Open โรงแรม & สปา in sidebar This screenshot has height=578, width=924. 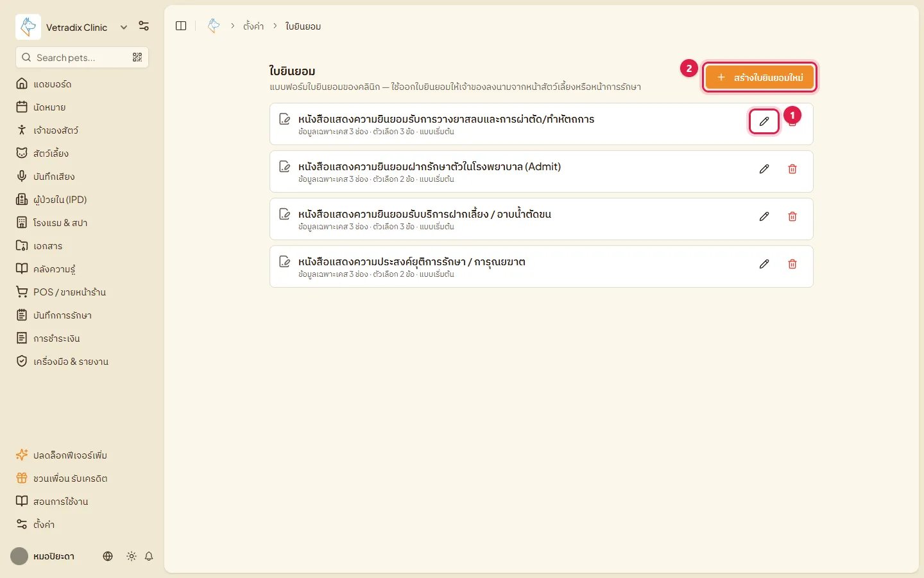coord(82,223)
